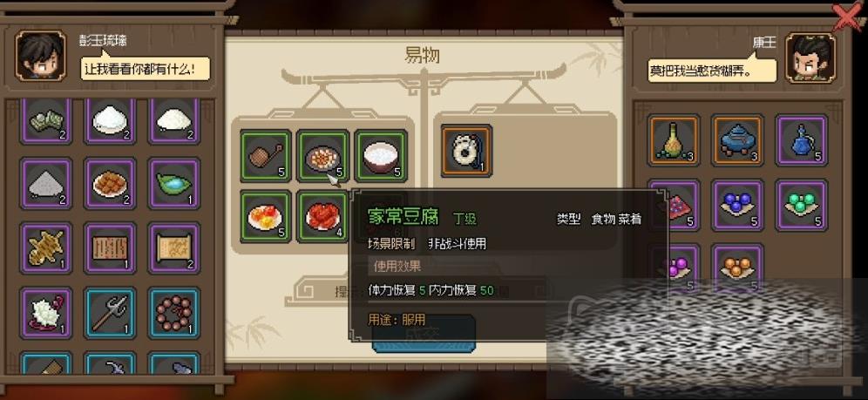Choose the blue incense burner item
Viewport: 868px width, 400px height.
click(736, 140)
